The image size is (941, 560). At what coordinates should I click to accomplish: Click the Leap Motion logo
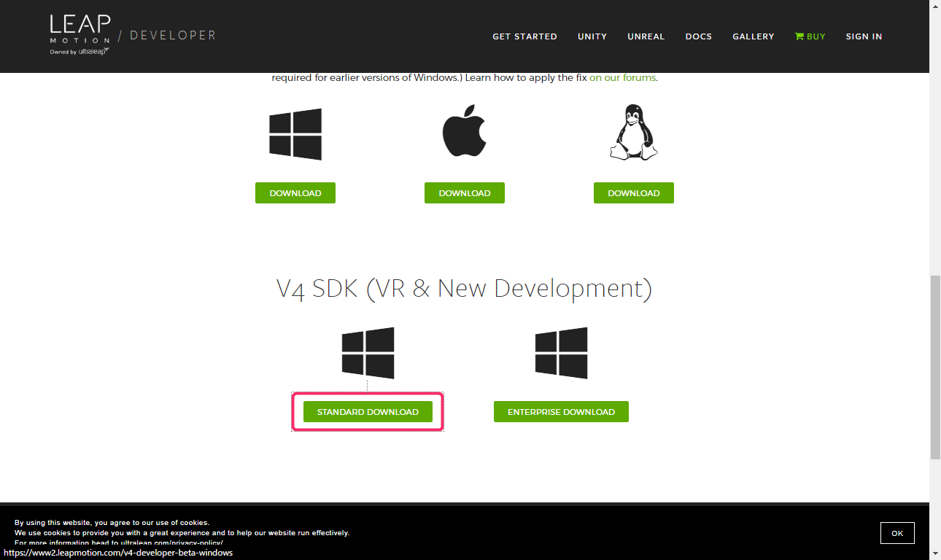click(x=80, y=34)
